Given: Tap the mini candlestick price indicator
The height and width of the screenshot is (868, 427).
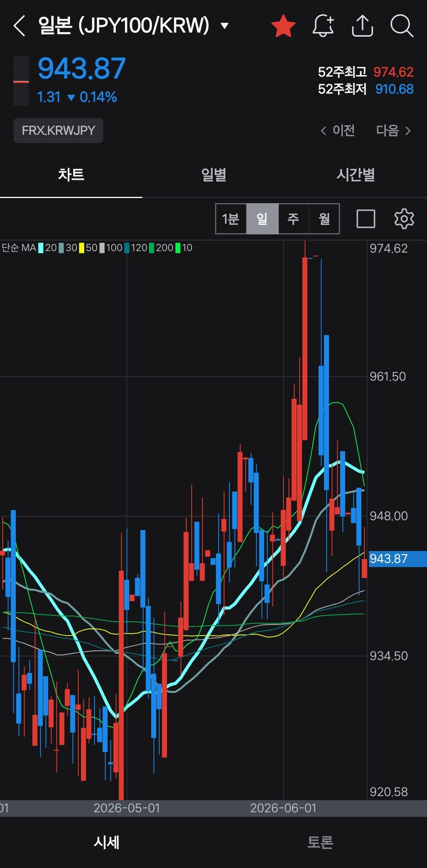Looking at the screenshot, I should coord(21,81).
